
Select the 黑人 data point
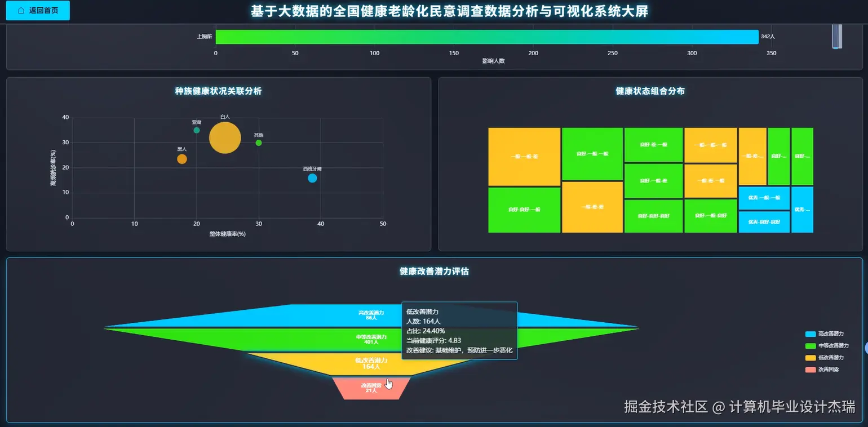click(181, 158)
